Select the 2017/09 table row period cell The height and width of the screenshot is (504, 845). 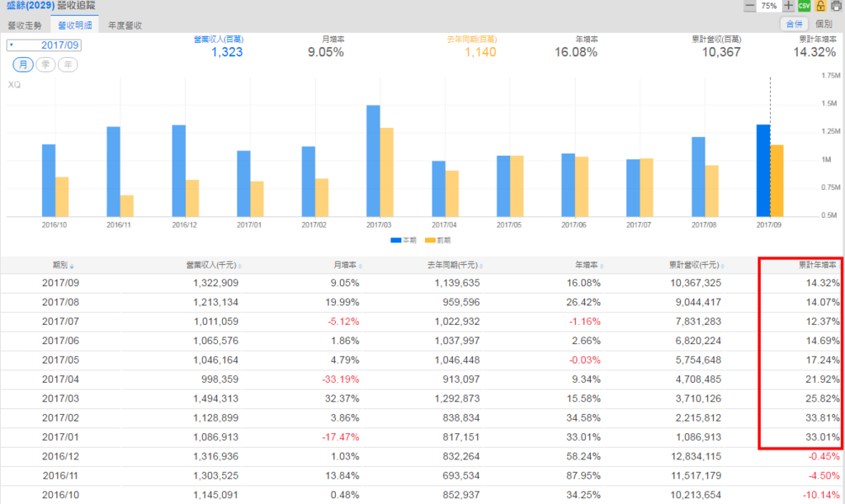click(x=60, y=283)
